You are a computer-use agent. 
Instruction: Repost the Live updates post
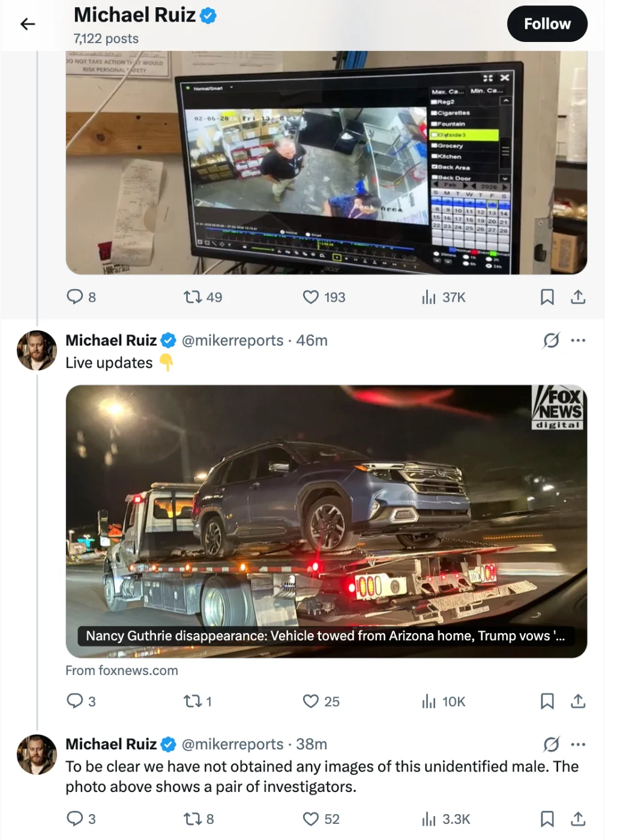193,701
